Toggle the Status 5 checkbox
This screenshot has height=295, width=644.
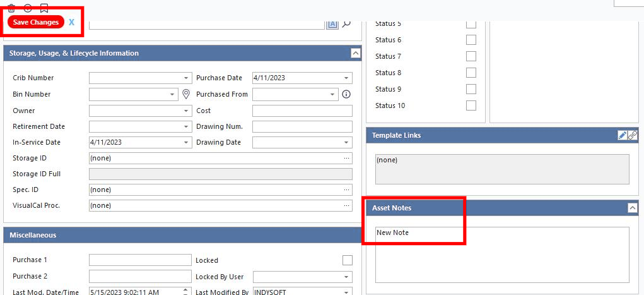(471, 24)
